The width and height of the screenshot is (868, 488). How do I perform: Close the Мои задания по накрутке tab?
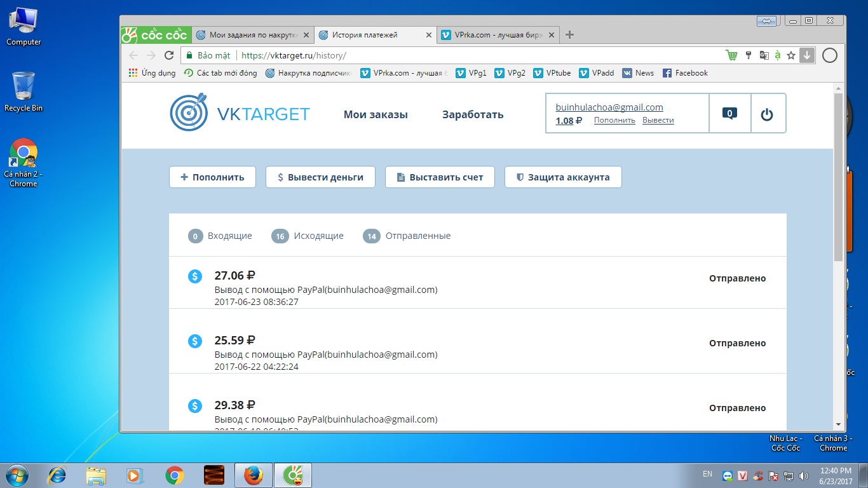pos(306,35)
